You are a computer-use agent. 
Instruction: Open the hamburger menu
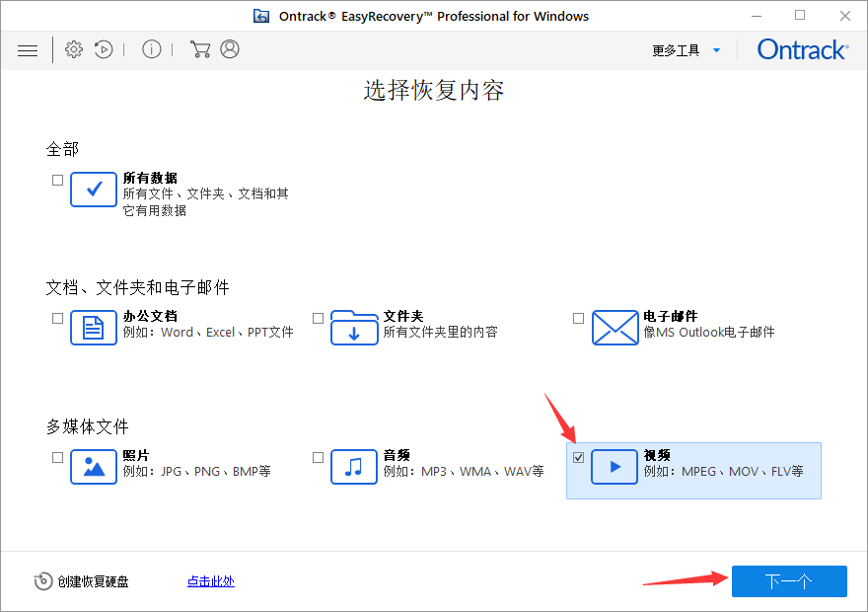tap(28, 51)
